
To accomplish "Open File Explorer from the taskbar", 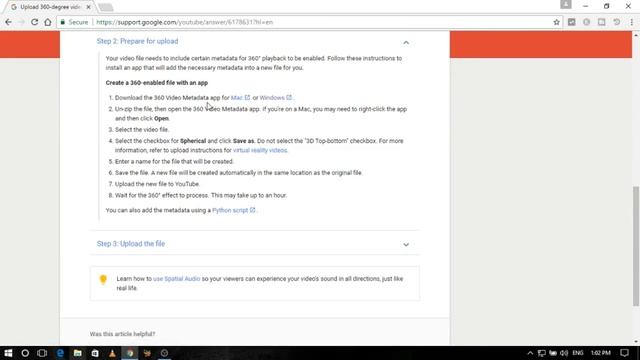I will pyautogui.click(x=78, y=353).
